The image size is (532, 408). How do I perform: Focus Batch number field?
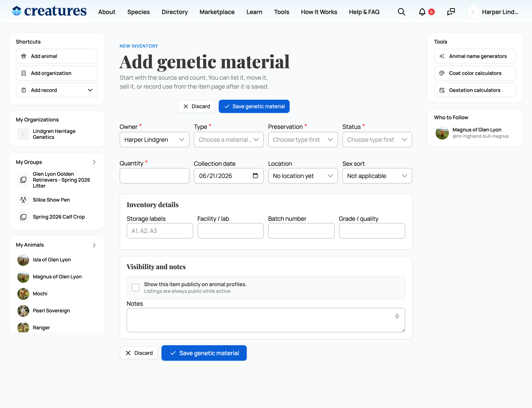(x=301, y=231)
